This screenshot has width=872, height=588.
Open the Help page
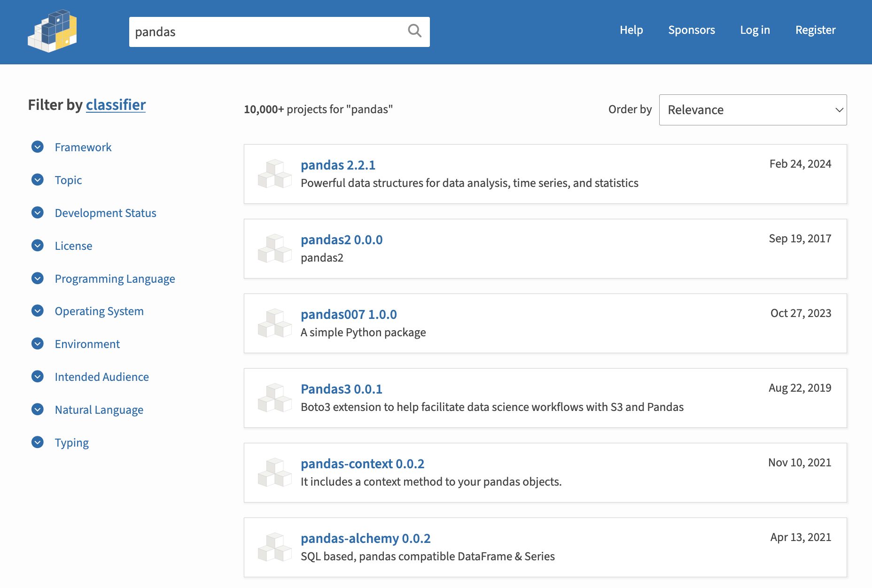click(x=631, y=30)
